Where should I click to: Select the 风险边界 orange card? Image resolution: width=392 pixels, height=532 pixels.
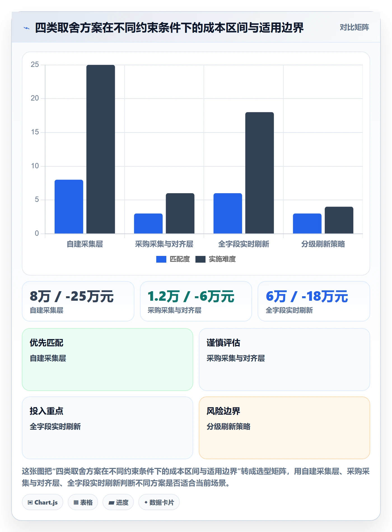pos(284,428)
